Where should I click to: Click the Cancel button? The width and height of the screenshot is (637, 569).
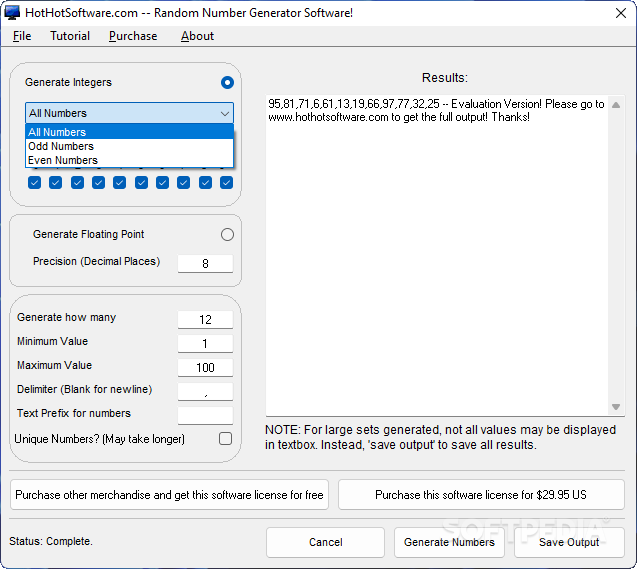[x=325, y=542]
